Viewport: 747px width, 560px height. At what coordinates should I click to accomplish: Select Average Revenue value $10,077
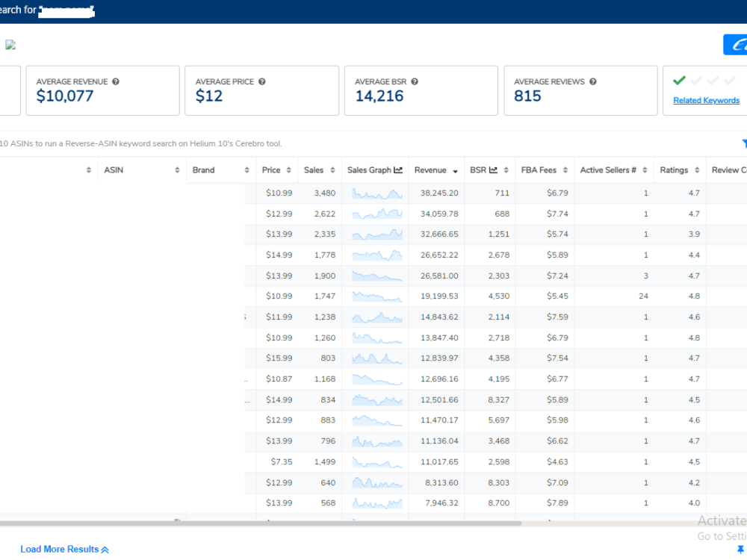click(x=65, y=96)
